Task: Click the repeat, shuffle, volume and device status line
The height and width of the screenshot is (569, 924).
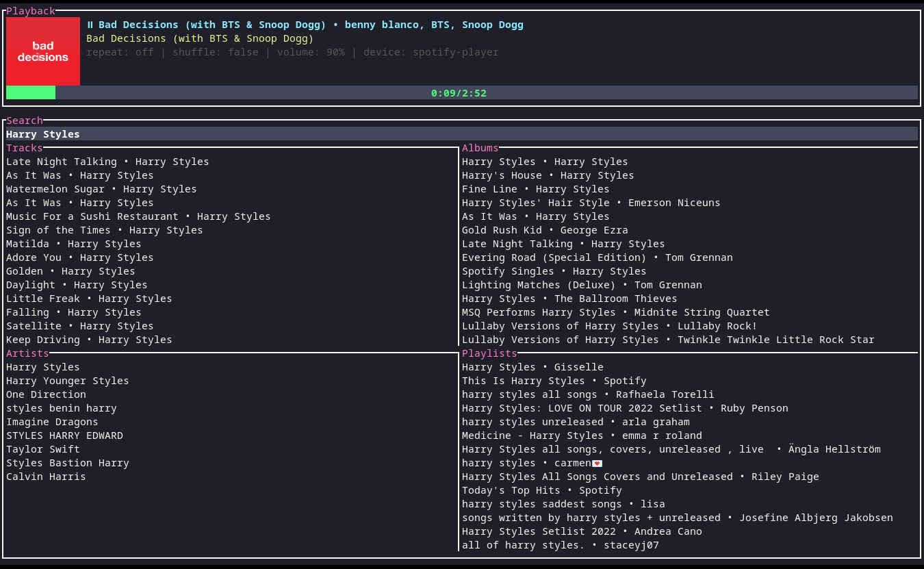Action: pyautogui.click(x=292, y=52)
